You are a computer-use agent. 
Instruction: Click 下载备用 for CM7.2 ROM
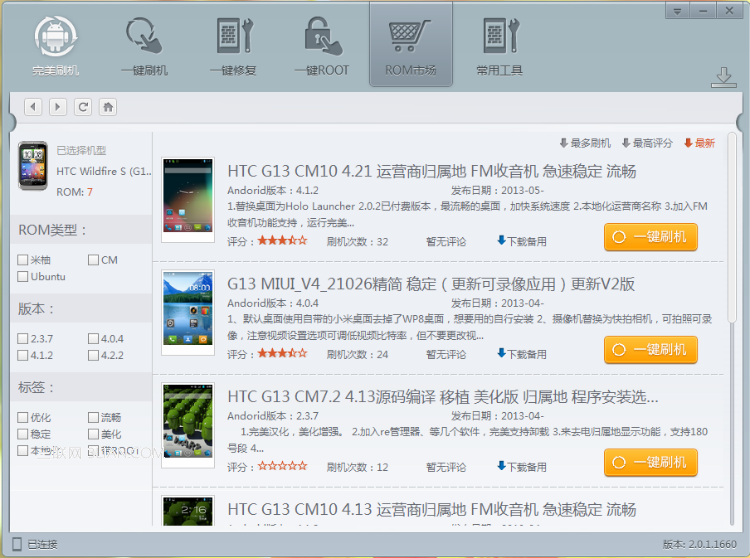click(x=522, y=467)
